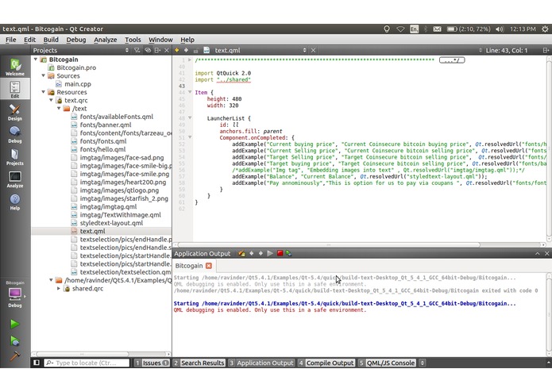Collapse the text.qrc node
Viewport: 552px width, 392px height.
click(51, 100)
